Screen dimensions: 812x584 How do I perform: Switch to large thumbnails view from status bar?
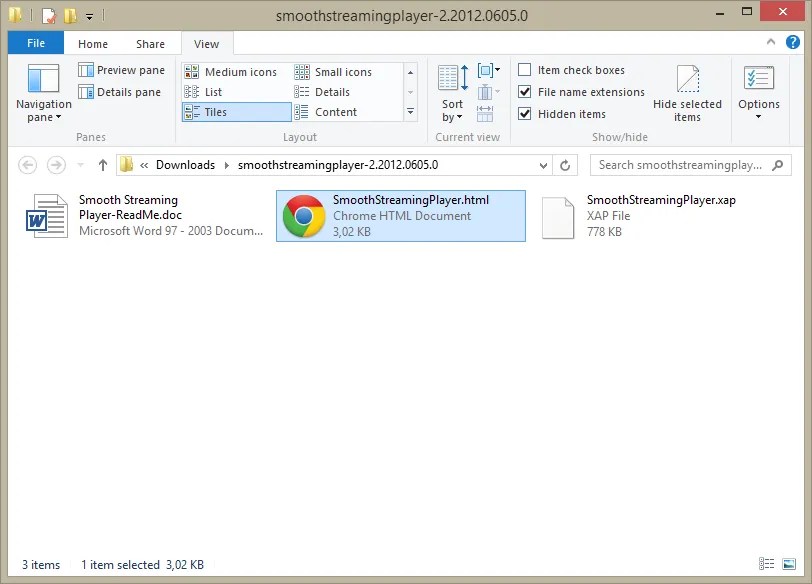click(x=789, y=564)
